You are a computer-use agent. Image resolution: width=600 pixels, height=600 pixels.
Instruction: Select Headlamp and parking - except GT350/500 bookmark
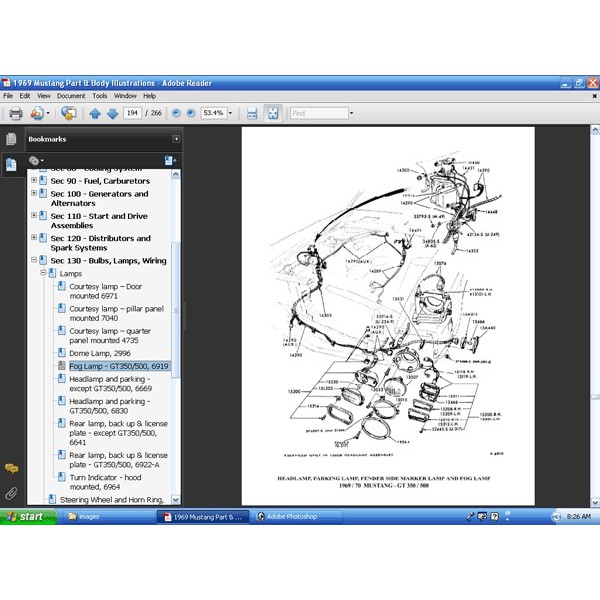click(110, 384)
